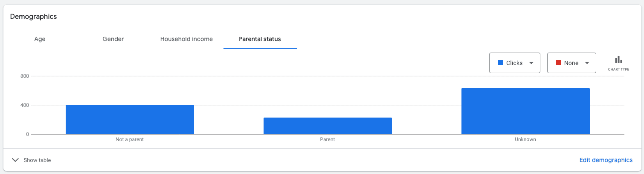644x174 pixels.
Task: Click the CHART TYPE label text
Action: tap(618, 69)
